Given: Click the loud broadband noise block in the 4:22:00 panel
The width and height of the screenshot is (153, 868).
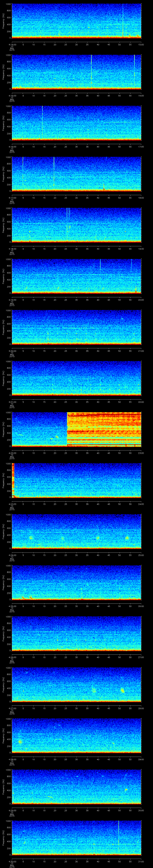Looking at the screenshot, I should 104,430.
